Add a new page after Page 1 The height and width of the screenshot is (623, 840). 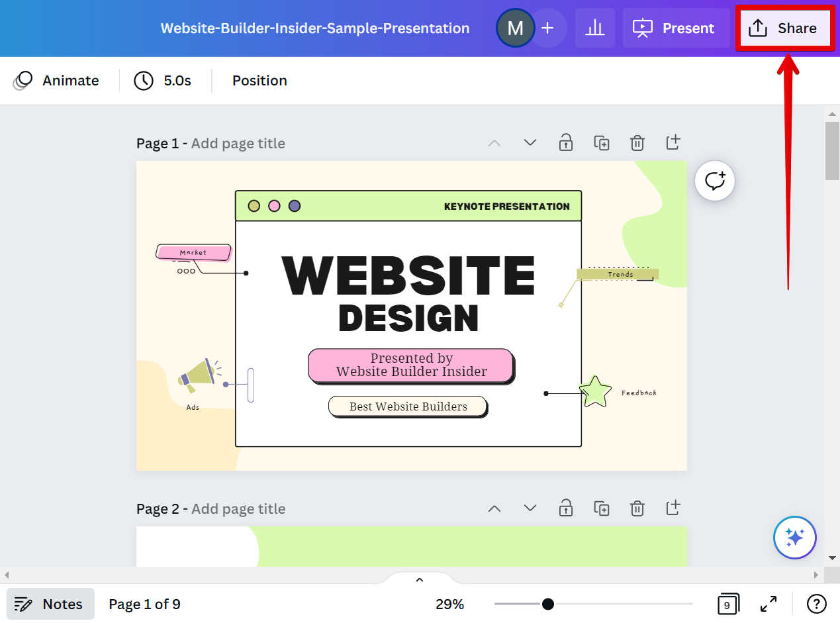[673, 143]
